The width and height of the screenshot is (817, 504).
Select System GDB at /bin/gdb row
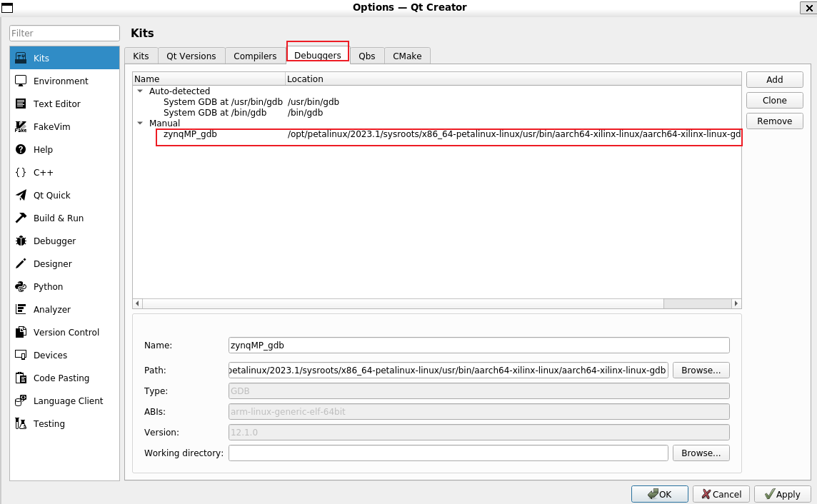215,113
